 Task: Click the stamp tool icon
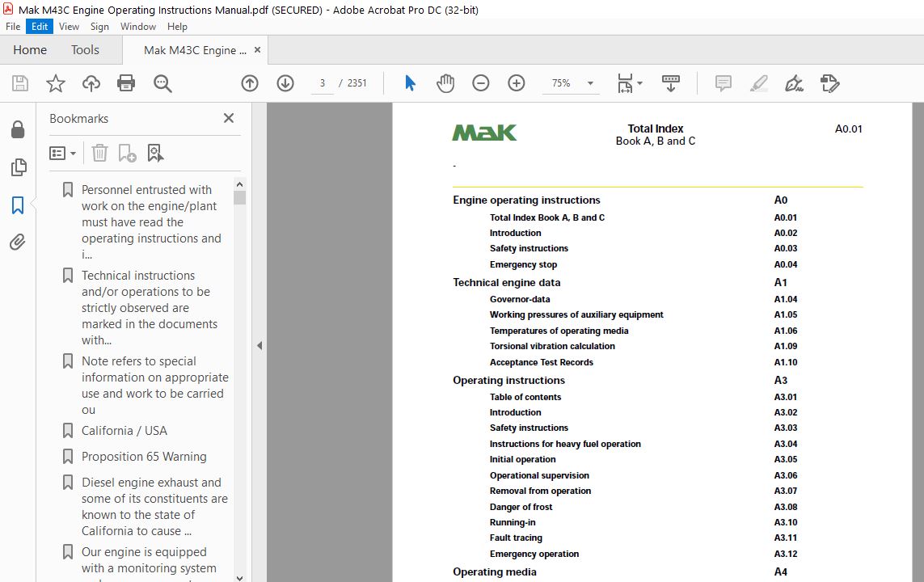pyautogui.click(x=829, y=83)
